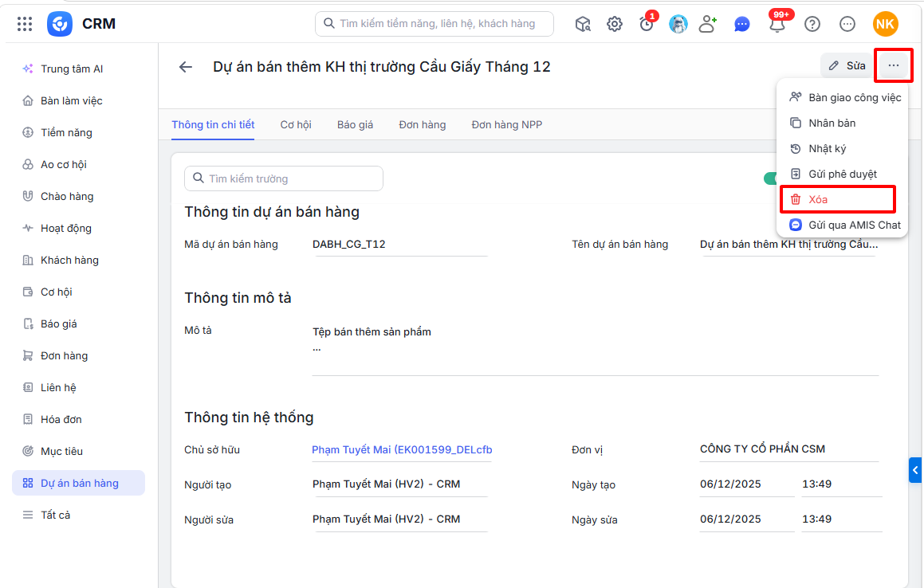The height and width of the screenshot is (588, 924).
Task: Select Gửi phê duyệt menu item
Action: 842,174
